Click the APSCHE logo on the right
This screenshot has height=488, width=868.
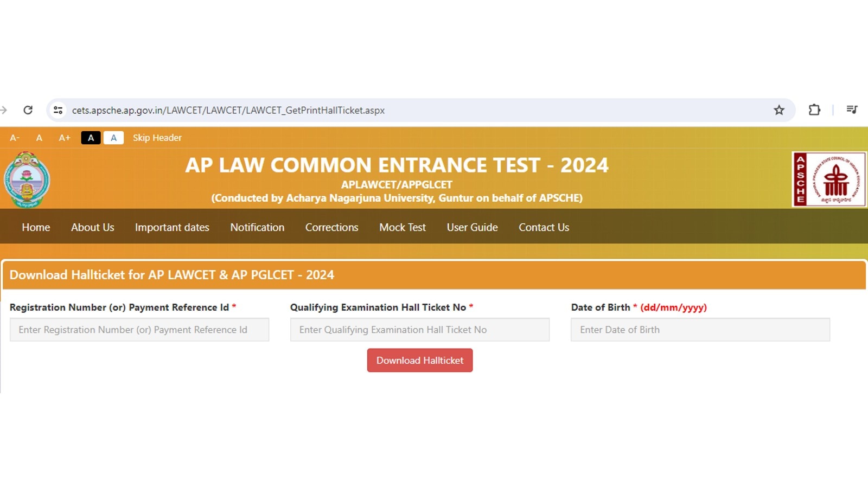[829, 179]
